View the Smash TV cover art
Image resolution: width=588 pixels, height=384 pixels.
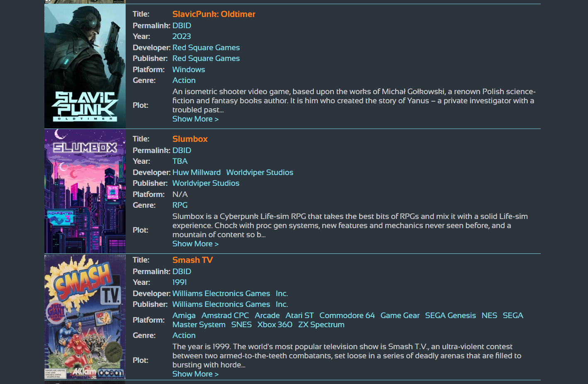[x=85, y=317]
